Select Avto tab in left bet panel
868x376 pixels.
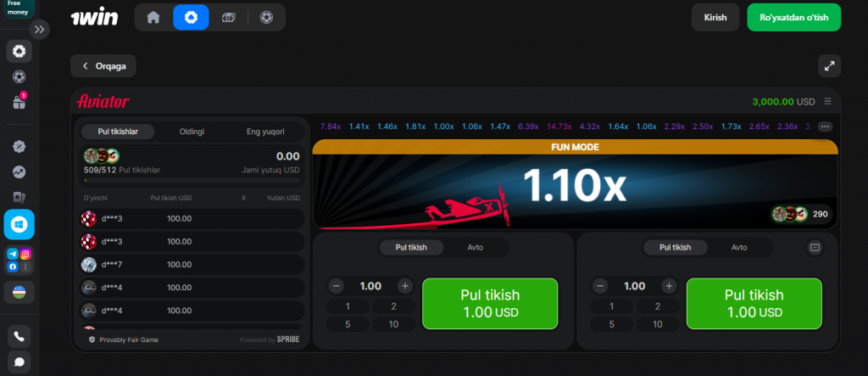click(x=475, y=247)
